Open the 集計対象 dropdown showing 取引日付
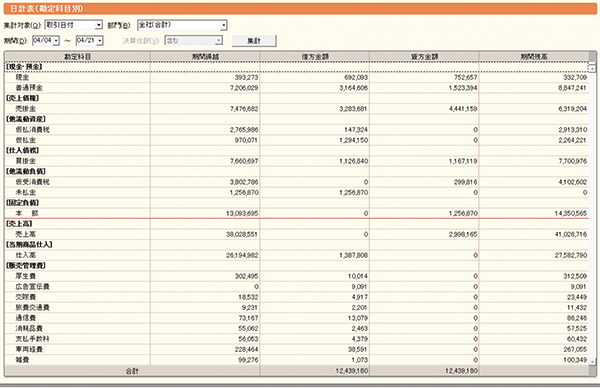The image size is (600, 388). point(73,25)
